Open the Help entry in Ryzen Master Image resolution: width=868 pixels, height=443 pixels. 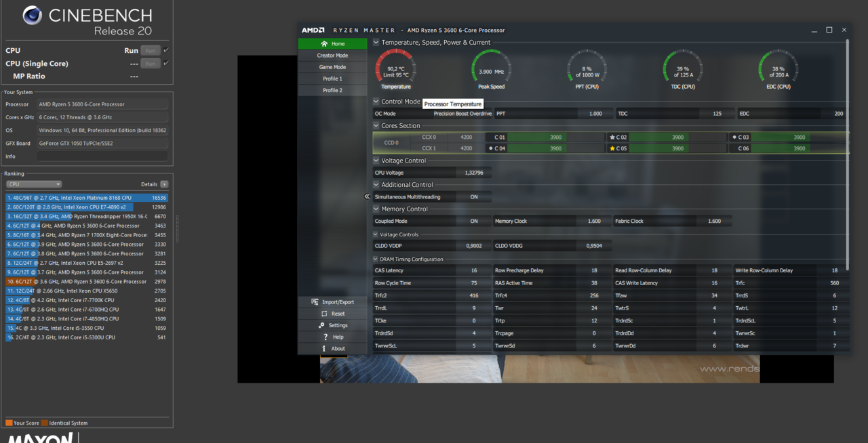[332, 337]
